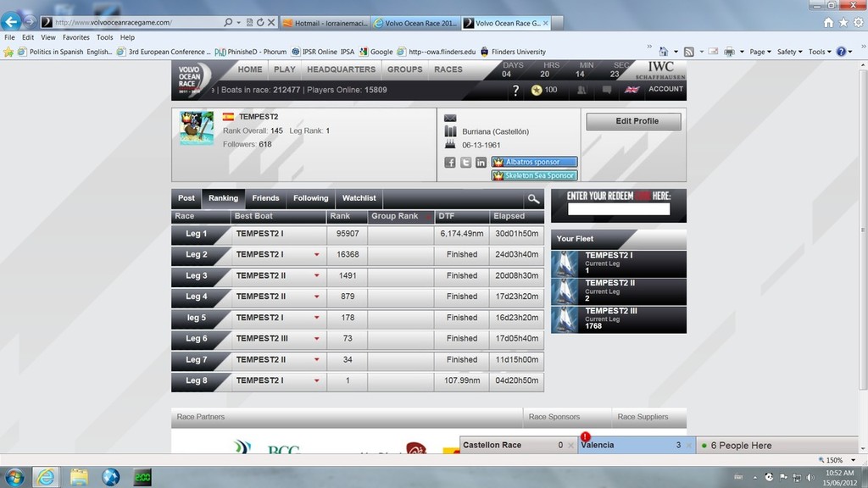The width and height of the screenshot is (868, 488).
Task: Switch to the Post tab
Action: tap(186, 198)
